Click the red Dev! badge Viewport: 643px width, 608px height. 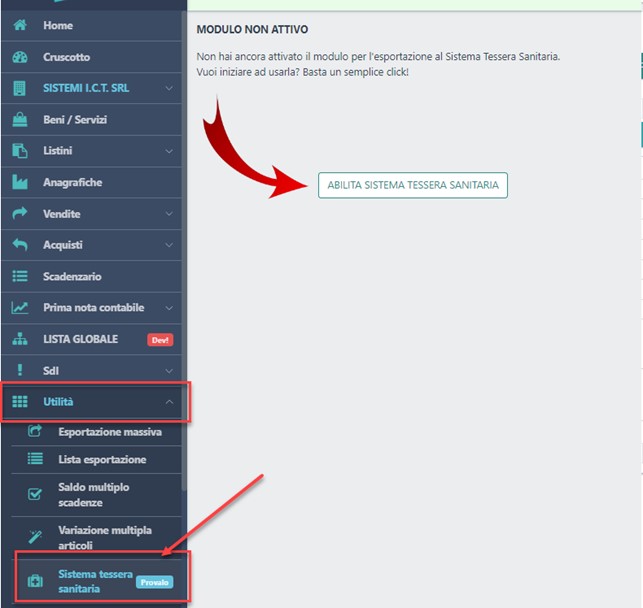(160, 340)
